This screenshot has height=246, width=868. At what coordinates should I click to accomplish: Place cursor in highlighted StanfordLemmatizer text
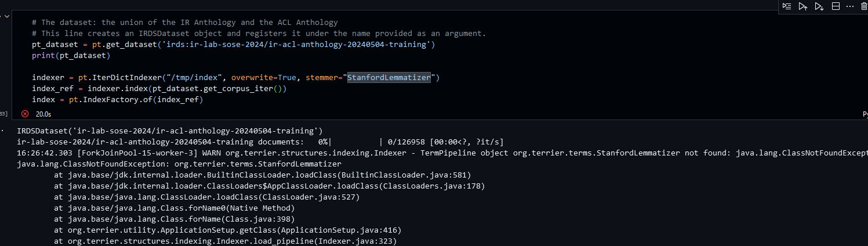pyautogui.click(x=389, y=78)
